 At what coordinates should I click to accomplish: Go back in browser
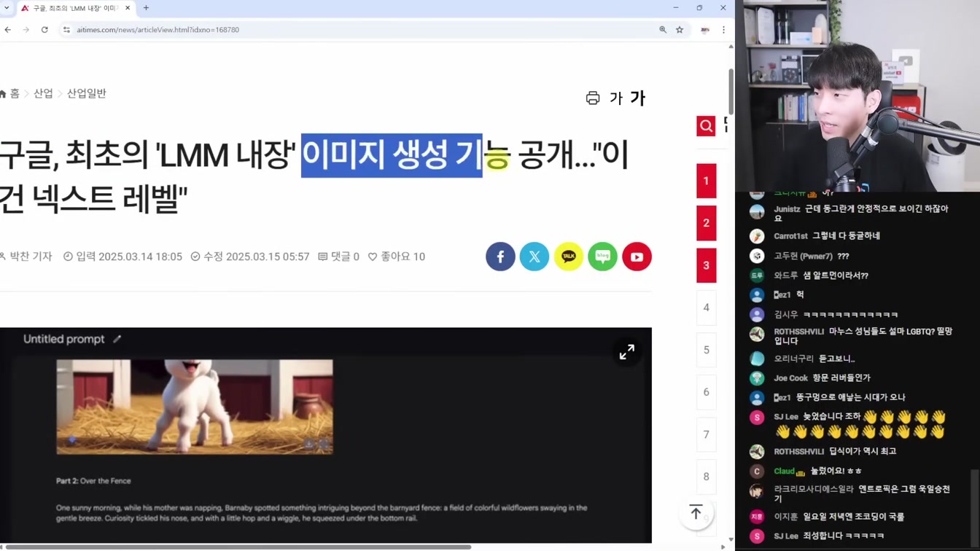pyautogui.click(x=8, y=30)
